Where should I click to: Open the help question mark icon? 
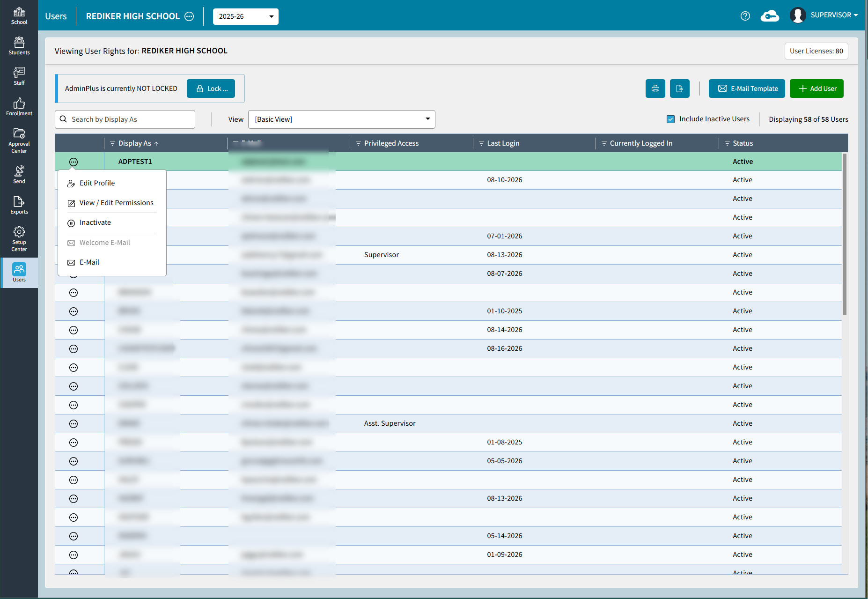tap(745, 16)
